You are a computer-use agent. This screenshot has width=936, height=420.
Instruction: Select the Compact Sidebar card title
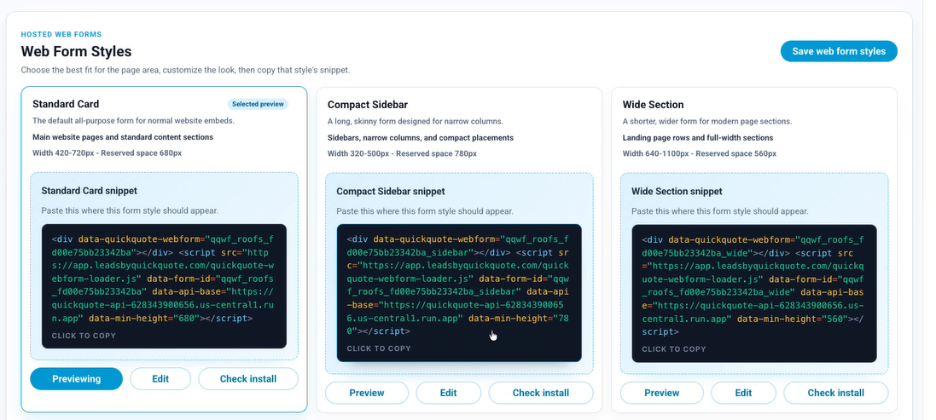(x=367, y=104)
